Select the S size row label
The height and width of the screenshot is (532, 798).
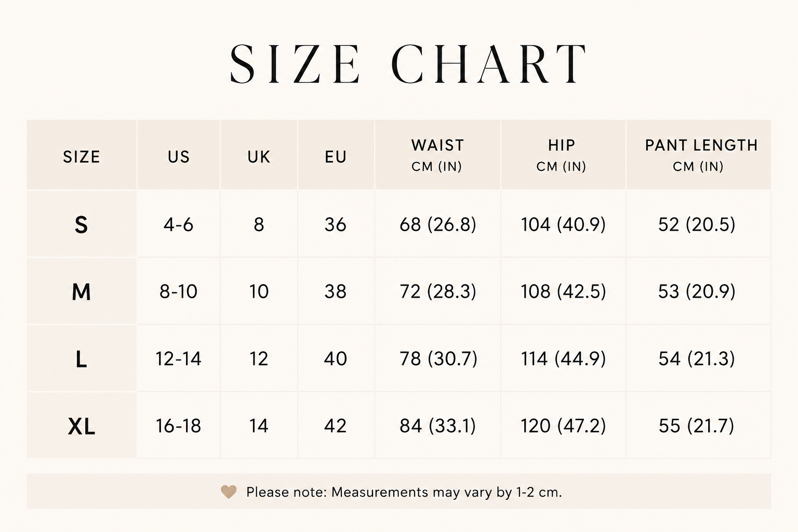click(81, 224)
